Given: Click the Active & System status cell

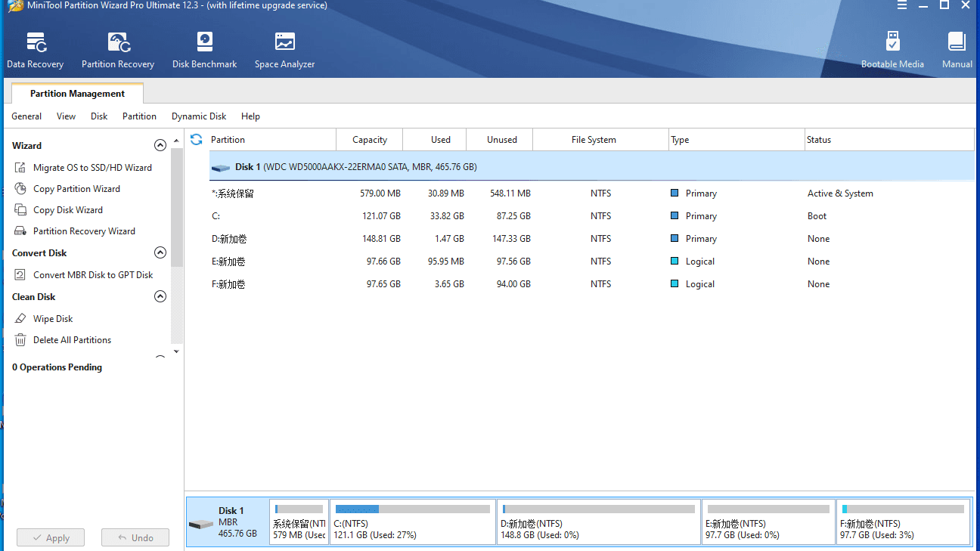Looking at the screenshot, I should [840, 193].
